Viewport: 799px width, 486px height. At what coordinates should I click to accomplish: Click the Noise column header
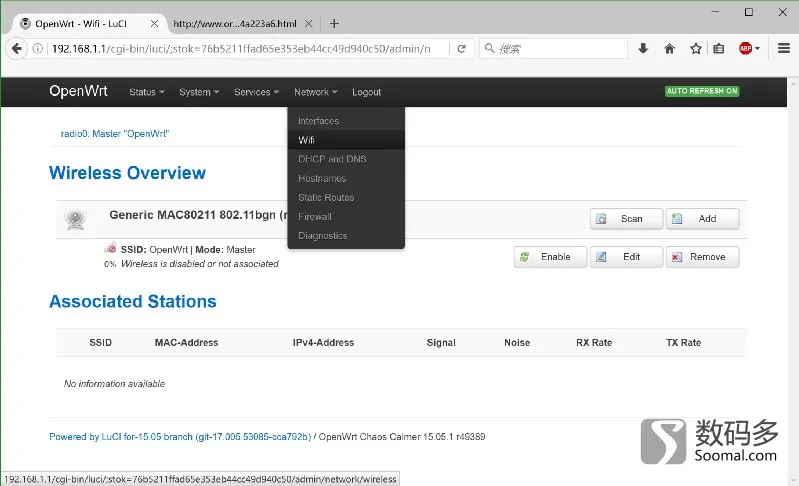pos(517,343)
